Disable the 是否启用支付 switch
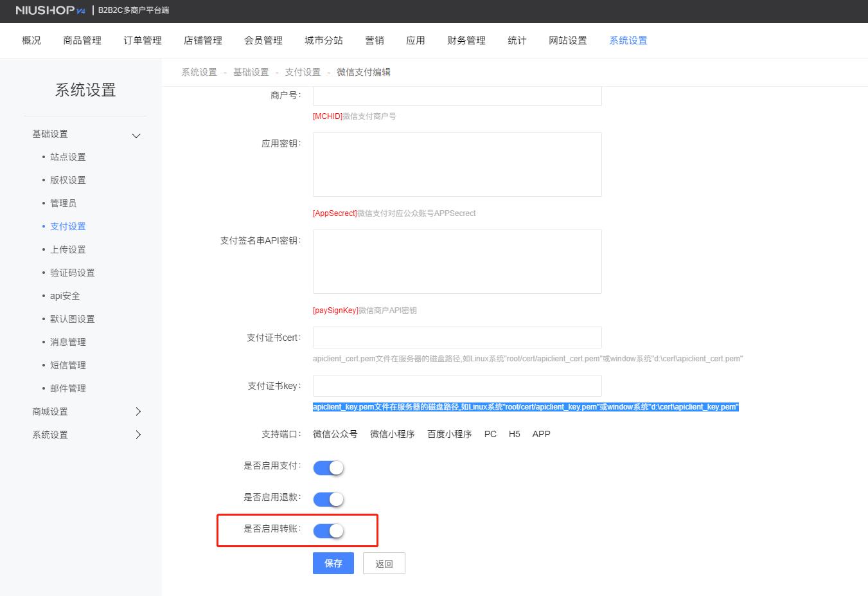The width and height of the screenshot is (868, 596). (328, 467)
